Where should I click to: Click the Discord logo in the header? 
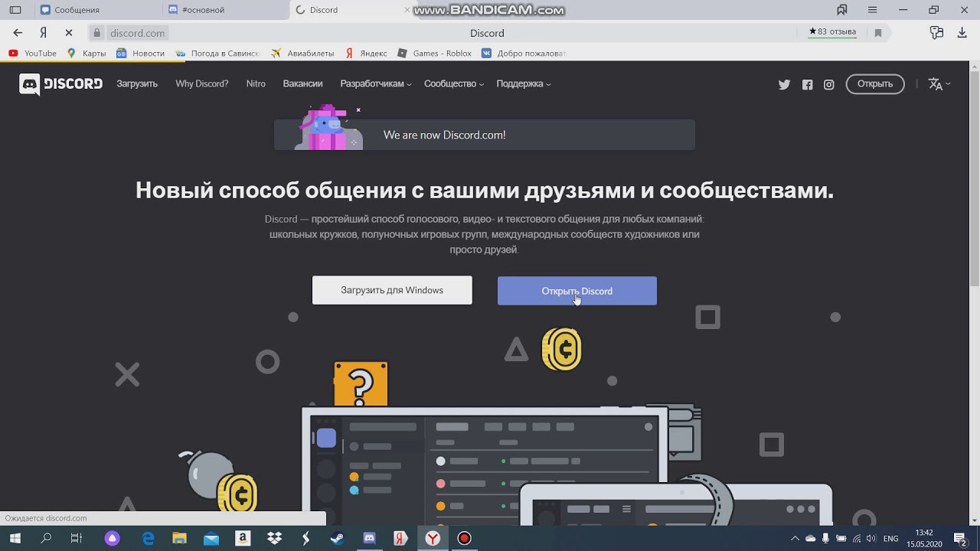click(60, 84)
